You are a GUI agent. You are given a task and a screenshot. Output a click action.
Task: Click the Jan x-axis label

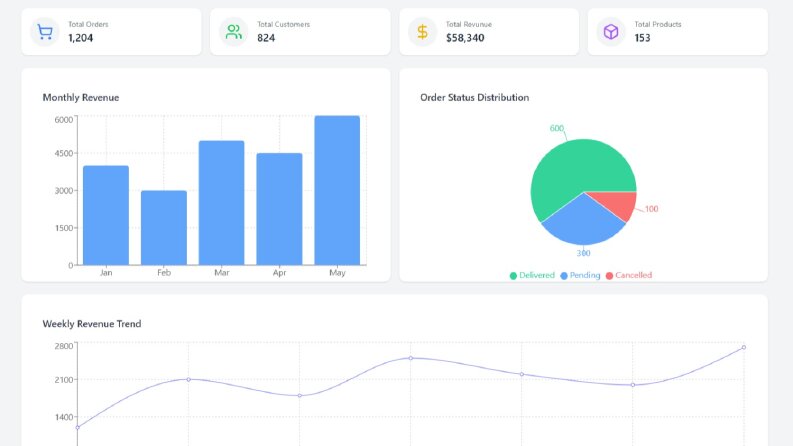[106, 273]
